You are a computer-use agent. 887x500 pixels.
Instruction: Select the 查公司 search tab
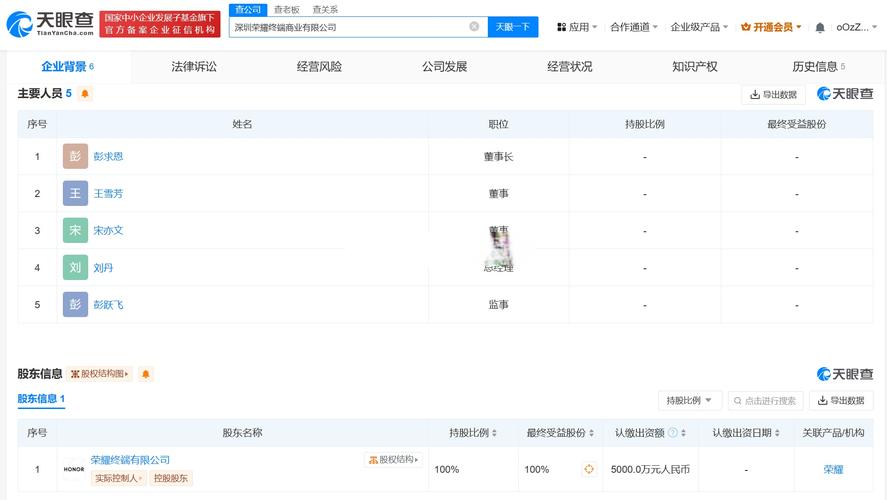[x=248, y=10]
